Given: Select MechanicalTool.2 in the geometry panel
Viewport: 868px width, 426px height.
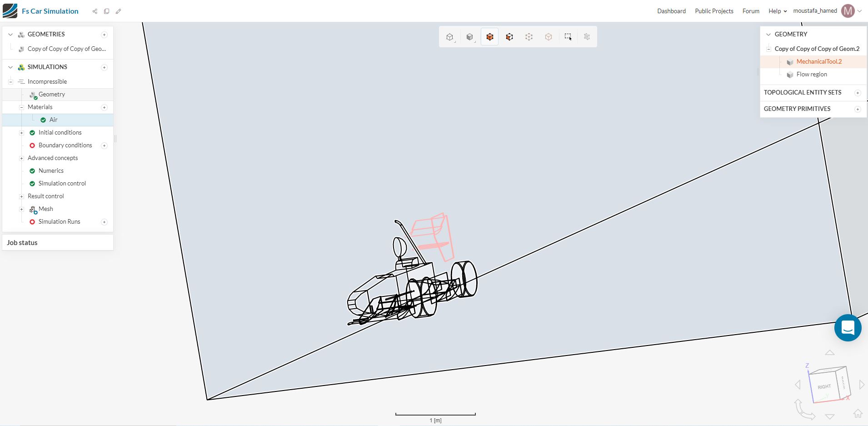Looking at the screenshot, I should (819, 61).
